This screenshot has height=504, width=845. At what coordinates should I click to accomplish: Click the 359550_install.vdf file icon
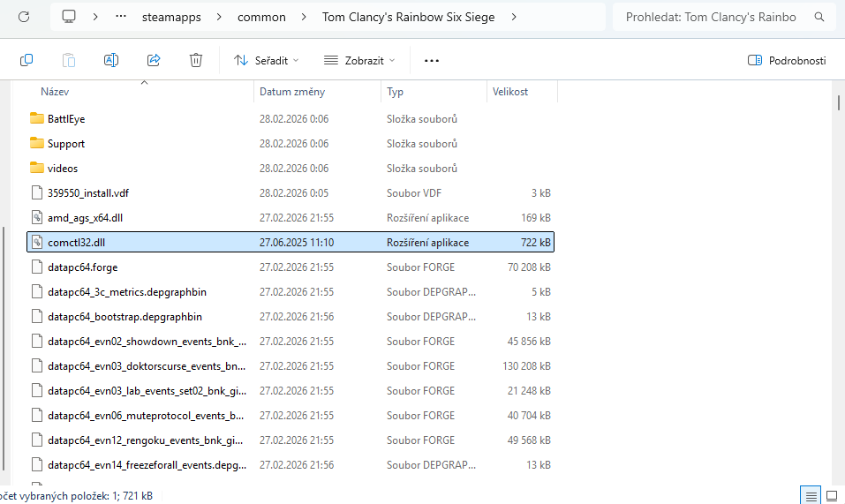[x=37, y=192]
